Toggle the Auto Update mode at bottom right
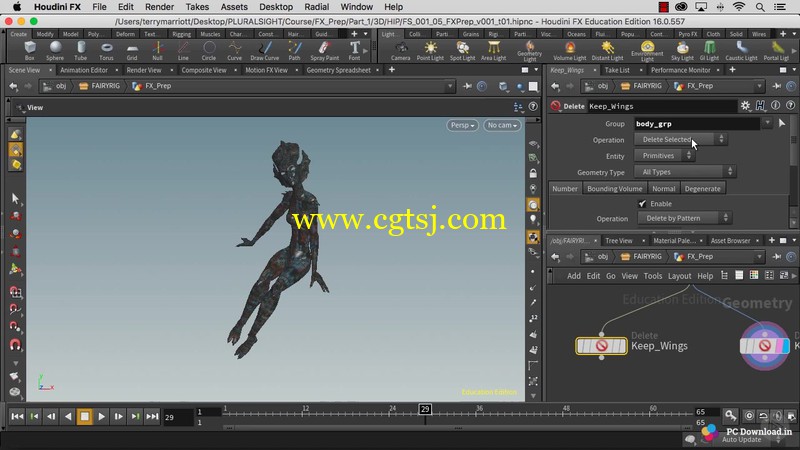This screenshot has width=800, height=450. click(x=741, y=439)
